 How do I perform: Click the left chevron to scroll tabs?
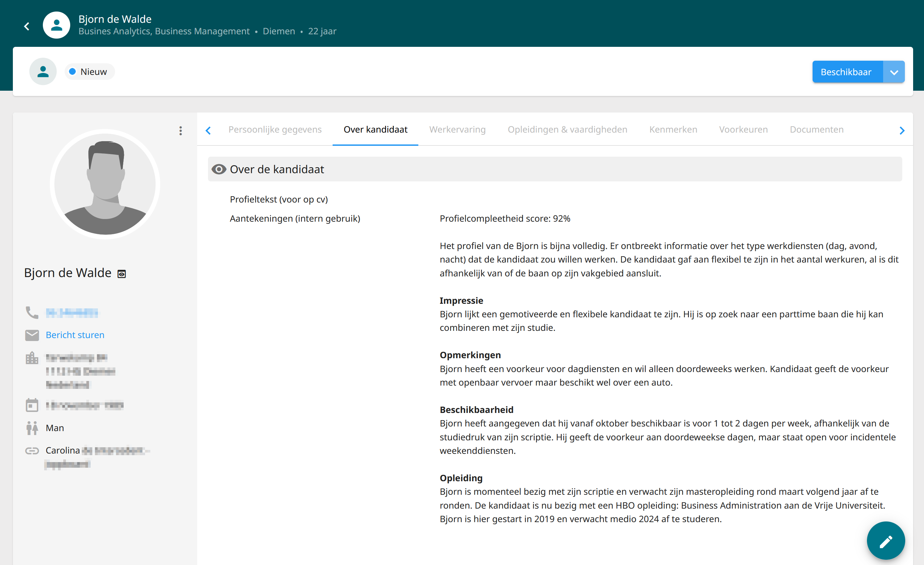click(208, 130)
